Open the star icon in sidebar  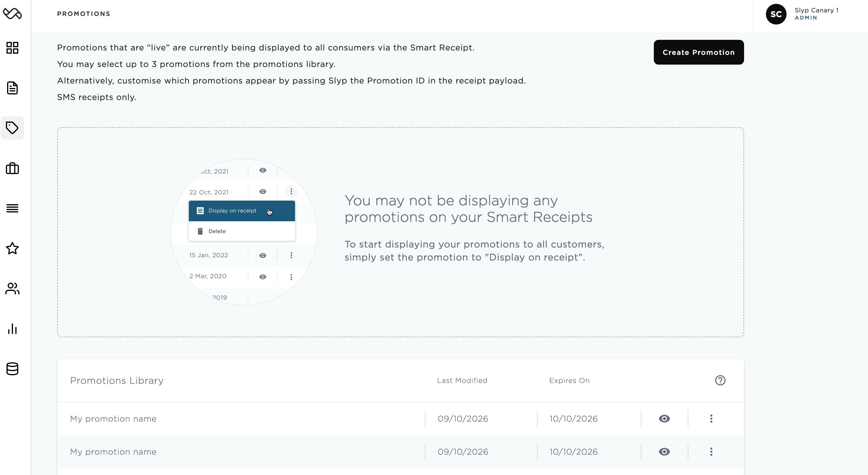(x=12, y=248)
